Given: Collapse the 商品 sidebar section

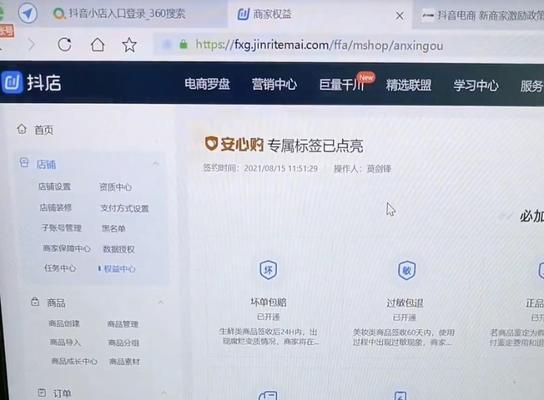Looking at the screenshot, I should point(161,302).
